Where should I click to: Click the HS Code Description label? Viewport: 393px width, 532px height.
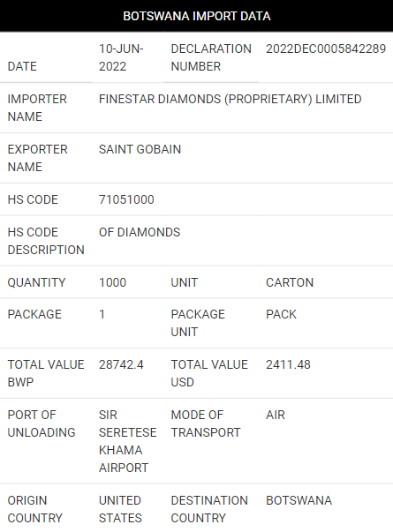(46, 241)
